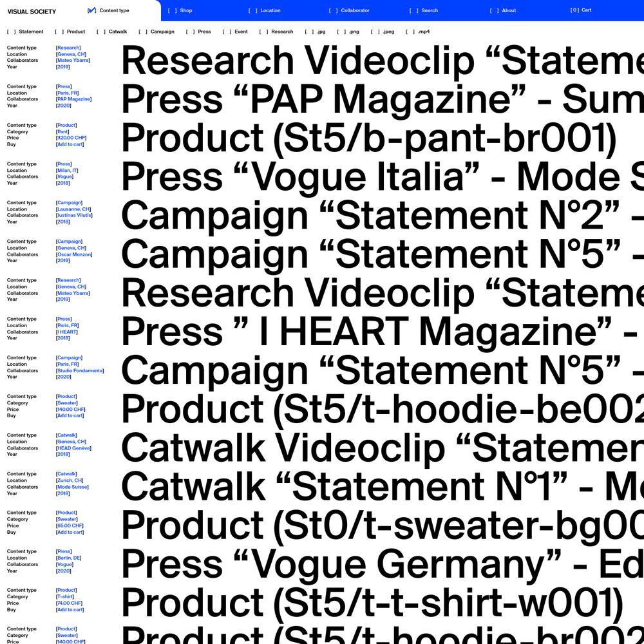
Task: Click the [I HEART] collaborator tag
Action: [x=67, y=332]
